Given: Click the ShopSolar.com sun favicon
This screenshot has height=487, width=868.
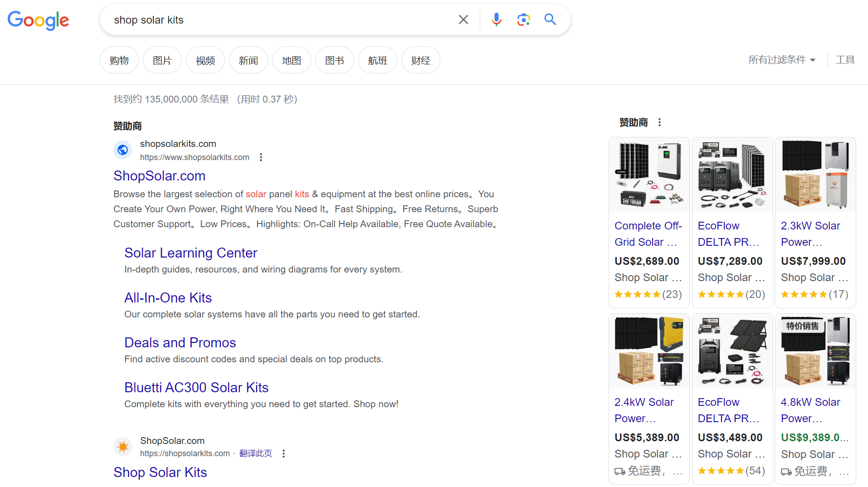Looking at the screenshot, I should coord(122,447).
